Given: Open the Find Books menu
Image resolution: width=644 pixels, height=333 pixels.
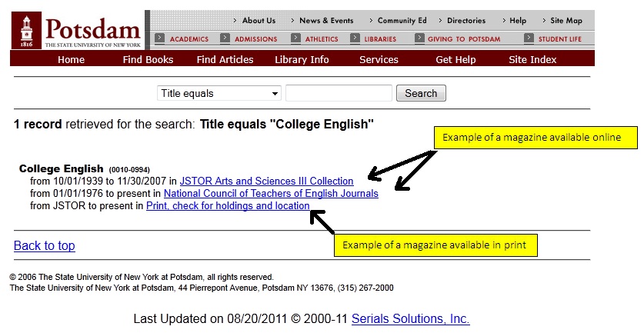Looking at the screenshot, I should coord(148,59).
